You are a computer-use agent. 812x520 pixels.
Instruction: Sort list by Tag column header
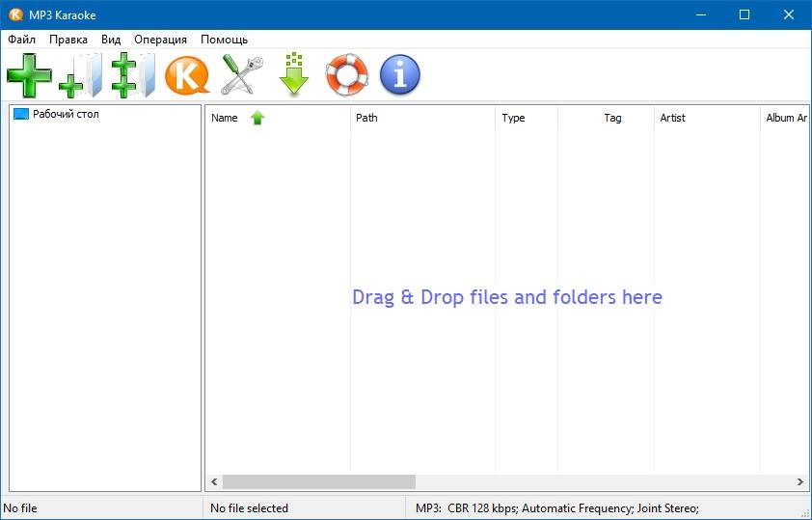click(x=607, y=118)
